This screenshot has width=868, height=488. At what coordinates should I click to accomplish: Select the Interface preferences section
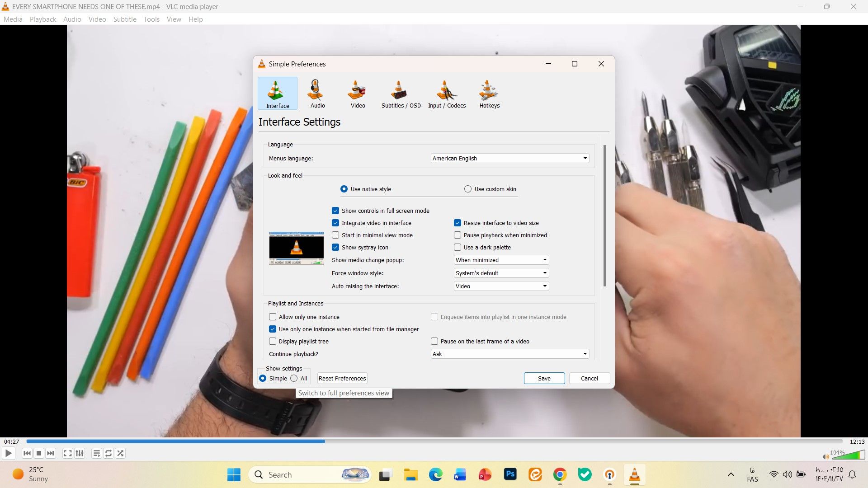click(x=277, y=94)
